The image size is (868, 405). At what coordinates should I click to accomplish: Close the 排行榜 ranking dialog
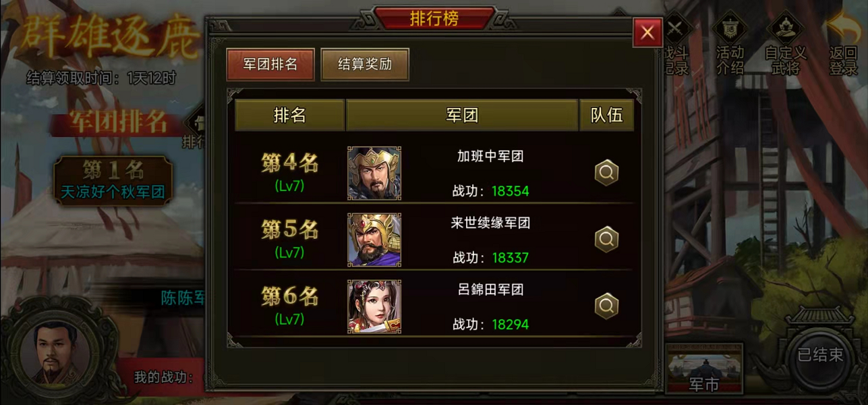[647, 32]
